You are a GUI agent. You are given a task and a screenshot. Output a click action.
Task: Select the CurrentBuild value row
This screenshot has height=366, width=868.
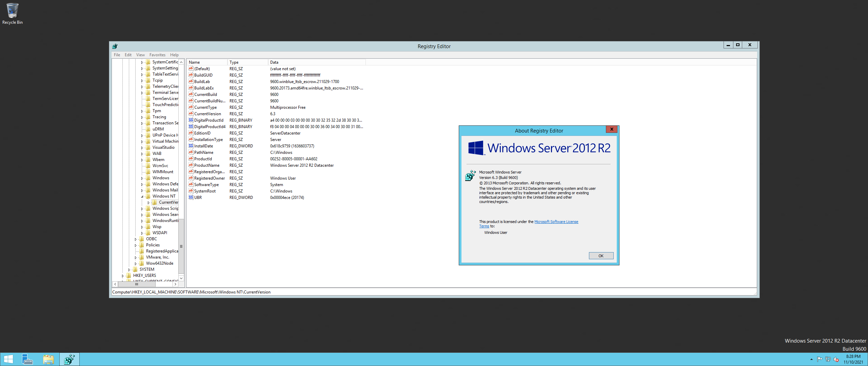click(x=276, y=94)
